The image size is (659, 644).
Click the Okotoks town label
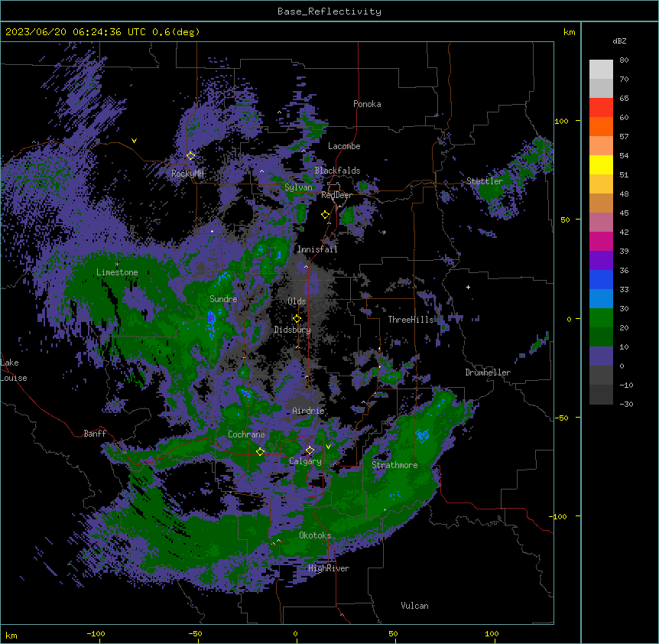tap(315, 535)
